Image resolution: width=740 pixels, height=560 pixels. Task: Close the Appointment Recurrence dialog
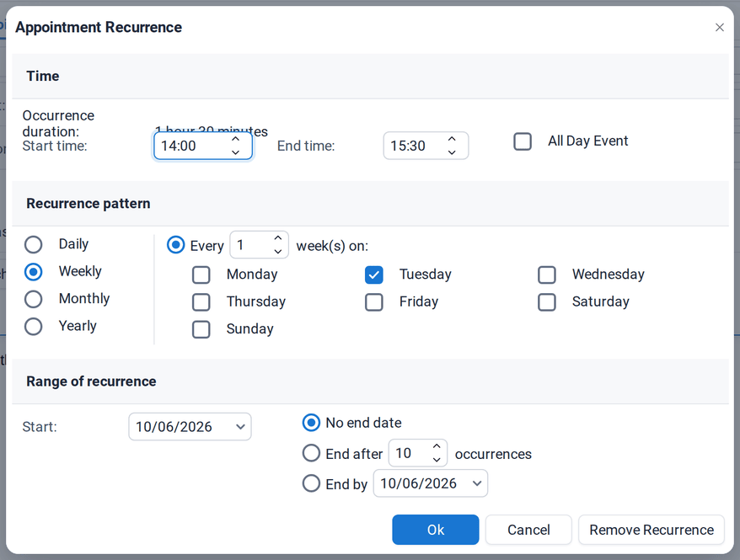(x=719, y=27)
